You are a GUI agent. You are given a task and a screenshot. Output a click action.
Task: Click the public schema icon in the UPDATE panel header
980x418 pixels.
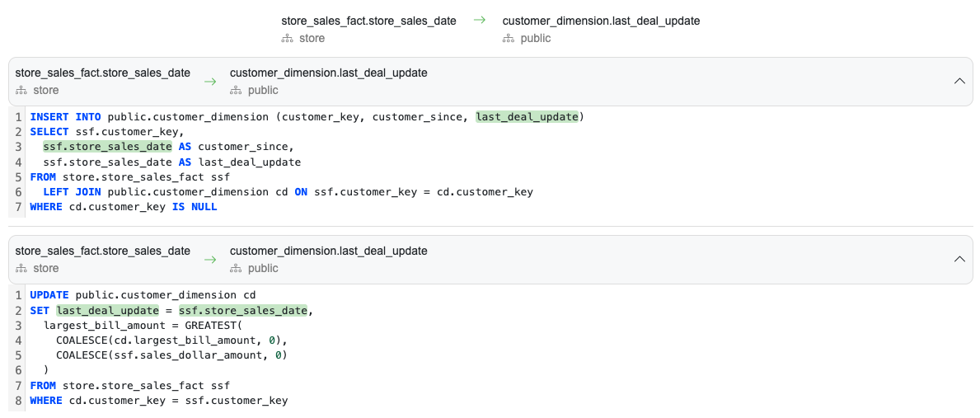[236, 269]
